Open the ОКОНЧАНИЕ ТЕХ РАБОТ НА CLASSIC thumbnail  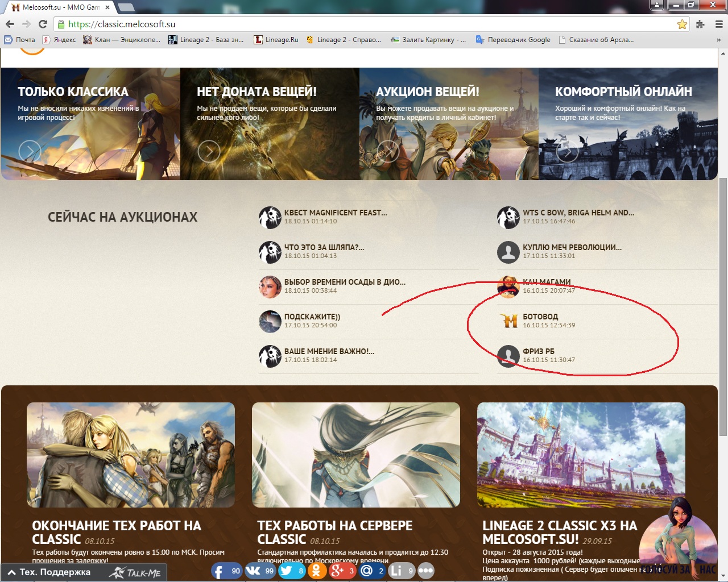coord(131,455)
